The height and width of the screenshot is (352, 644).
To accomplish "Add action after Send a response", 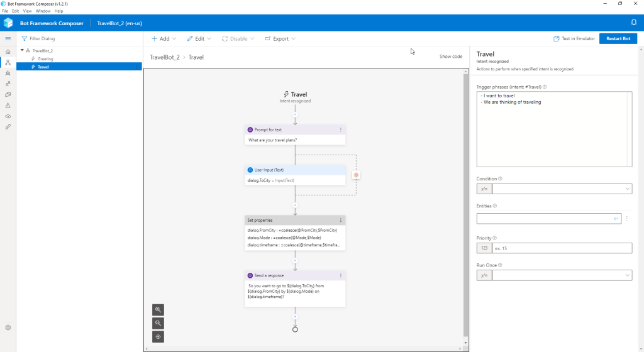I will [295, 317].
